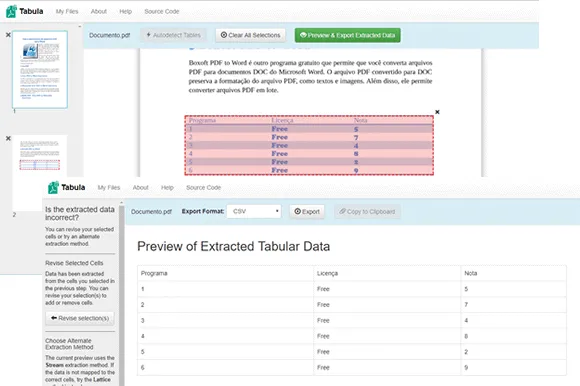The height and width of the screenshot is (386, 580).
Task: Open My Files in lower window
Action: (x=109, y=187)
